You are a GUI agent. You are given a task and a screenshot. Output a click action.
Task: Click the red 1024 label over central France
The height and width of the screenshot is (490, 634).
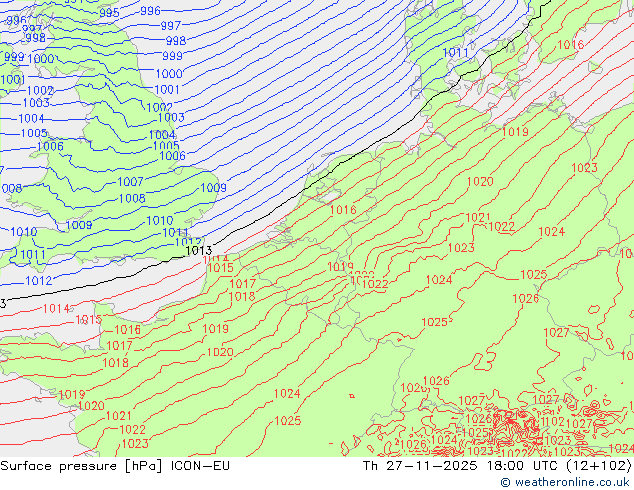click(287, 394)
